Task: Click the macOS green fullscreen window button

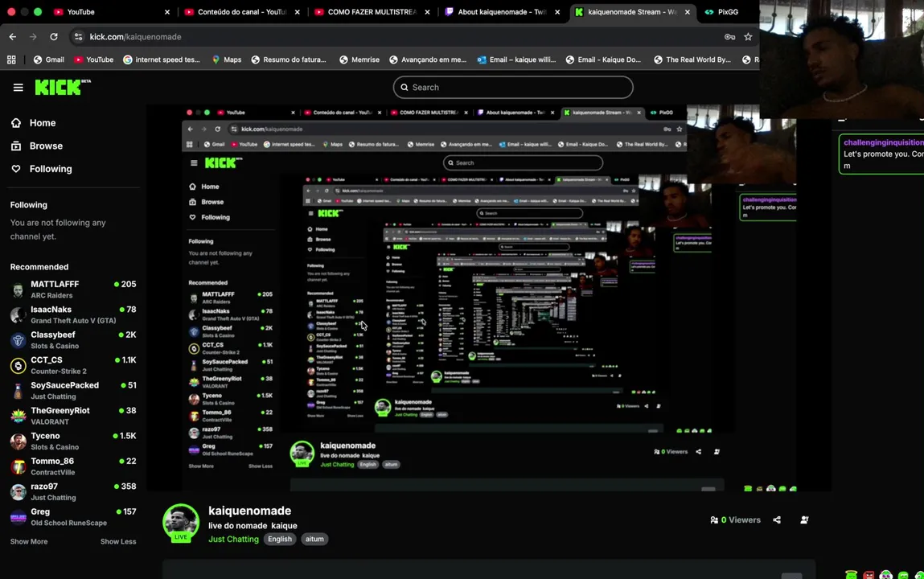Action: pos(38,12)
